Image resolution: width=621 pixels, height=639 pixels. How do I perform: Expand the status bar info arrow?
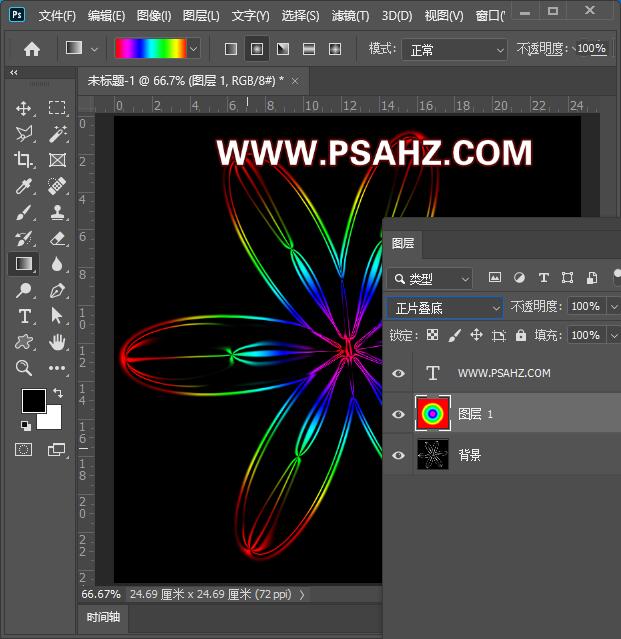302,595
